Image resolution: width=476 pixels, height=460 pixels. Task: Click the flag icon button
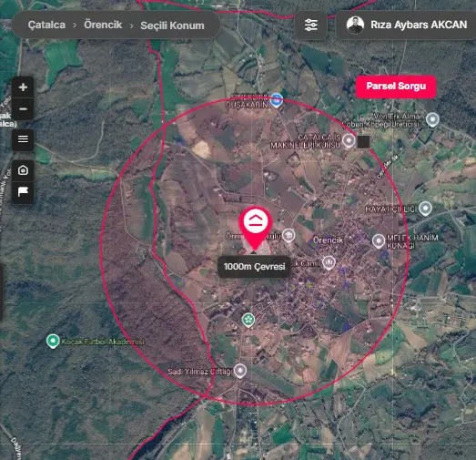[x=23, y=192]
